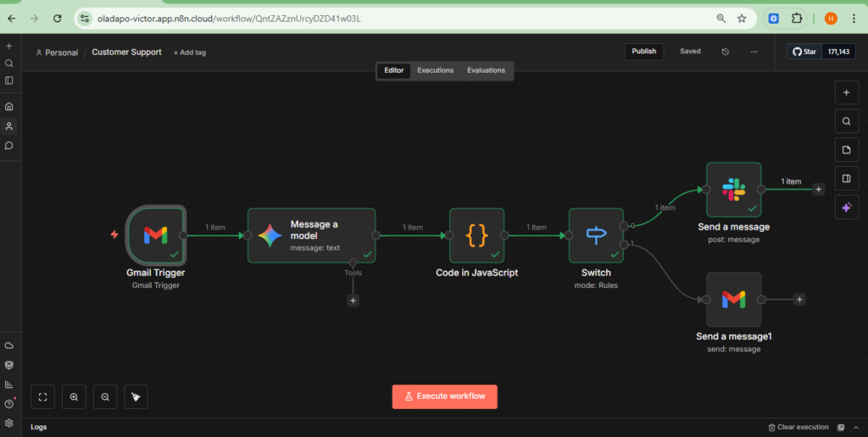Toggle the focus panel button

(847, 178)
